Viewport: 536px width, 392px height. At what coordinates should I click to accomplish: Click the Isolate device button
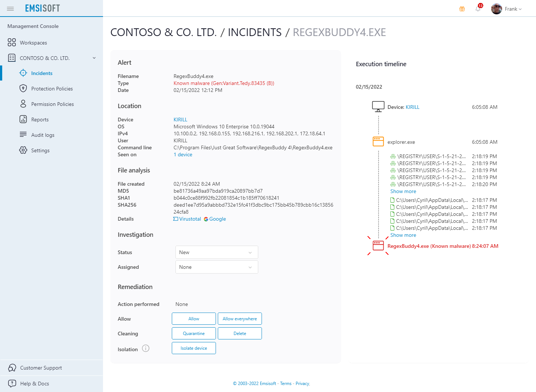(194, 348)
